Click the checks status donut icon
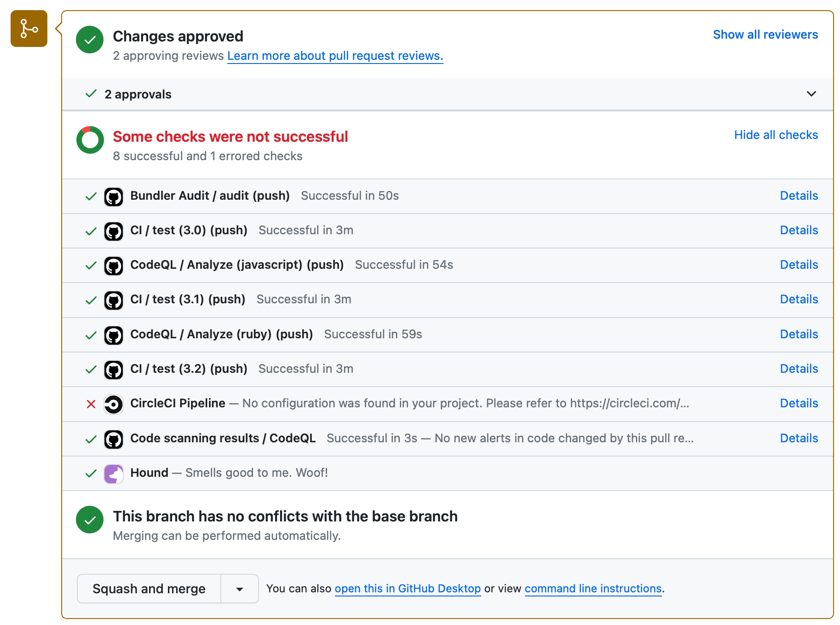 click(x=90, y=140)
